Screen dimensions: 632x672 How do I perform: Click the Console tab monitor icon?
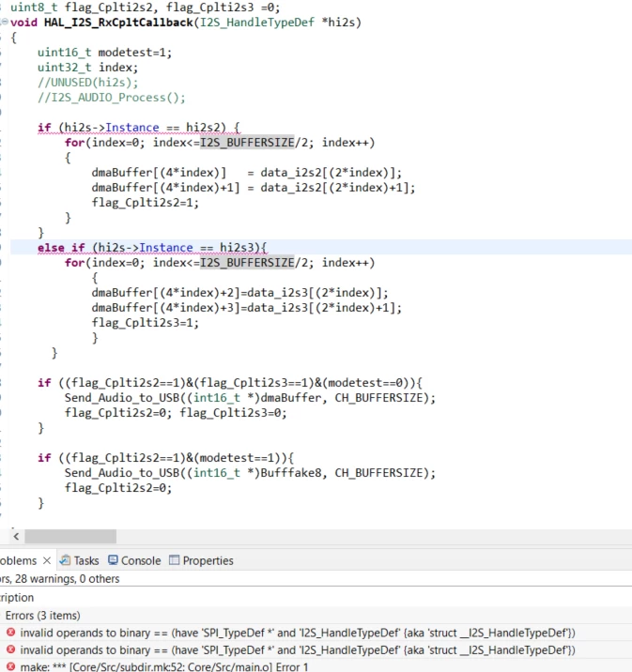click(113, 560)
